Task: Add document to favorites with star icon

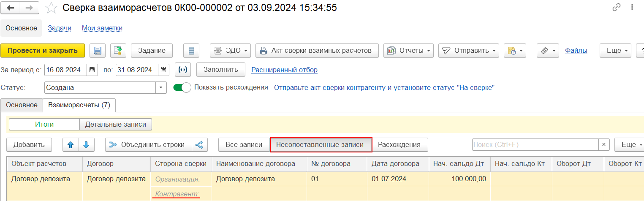Action: click(x=51, y=8)
